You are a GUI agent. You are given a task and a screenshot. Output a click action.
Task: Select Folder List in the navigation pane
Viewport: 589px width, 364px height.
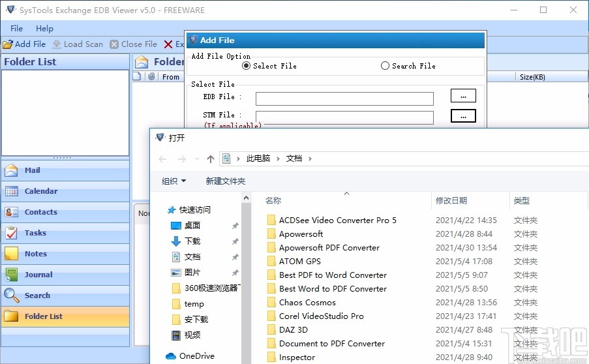pyautogui.click(x=65, y=316)
